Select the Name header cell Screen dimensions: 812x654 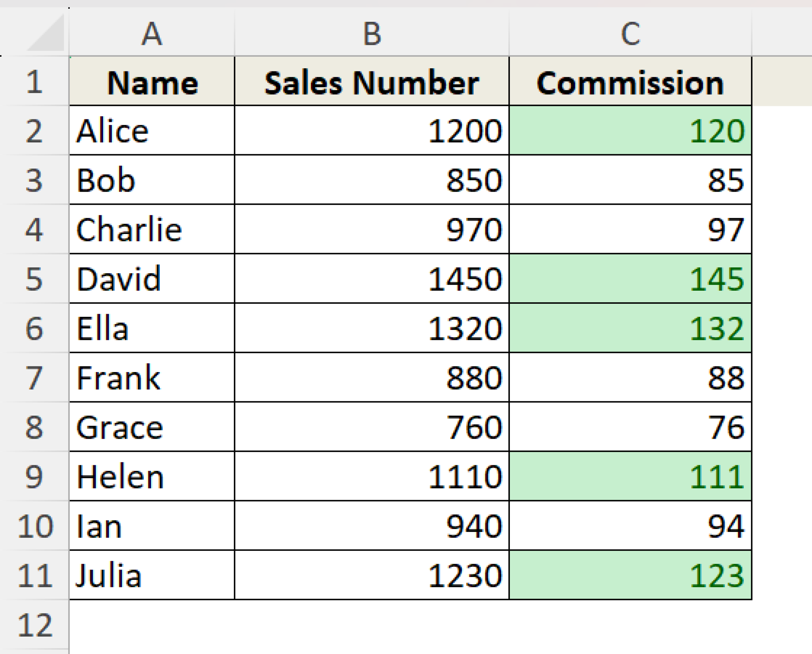tap(153, 82)
